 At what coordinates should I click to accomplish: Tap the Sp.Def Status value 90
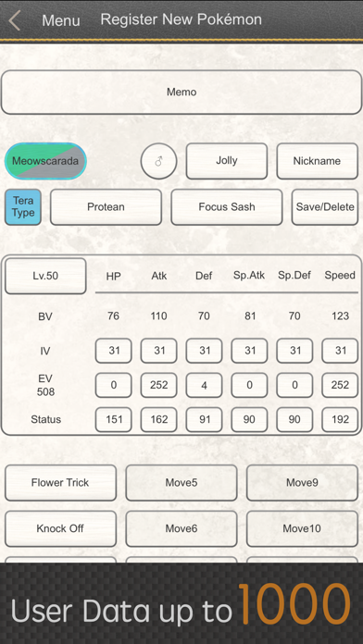[x=294, y=420]
